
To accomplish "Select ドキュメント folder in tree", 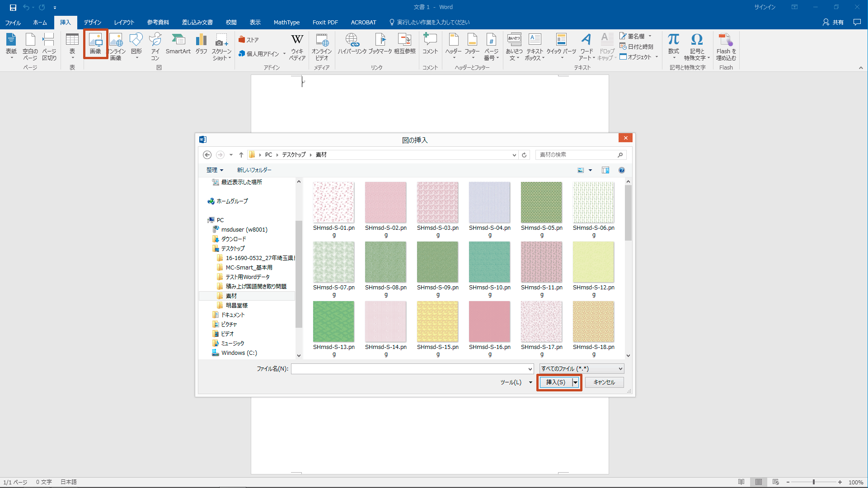I will point(233,315).
